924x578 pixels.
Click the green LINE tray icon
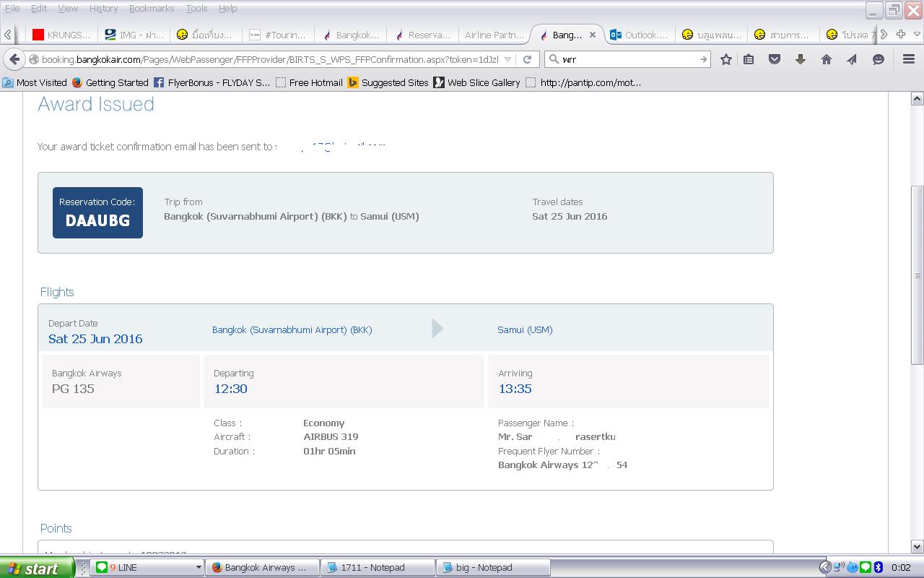pos(866,567)
